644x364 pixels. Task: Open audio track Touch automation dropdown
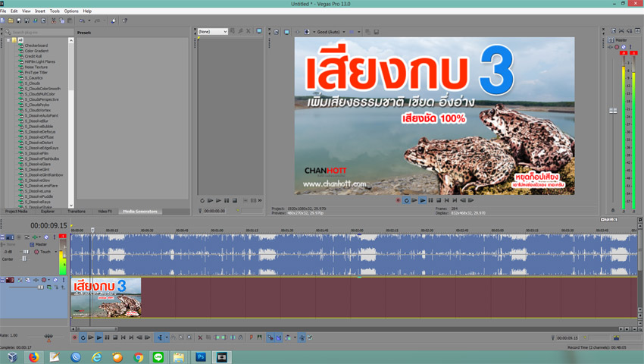(56, 252)
